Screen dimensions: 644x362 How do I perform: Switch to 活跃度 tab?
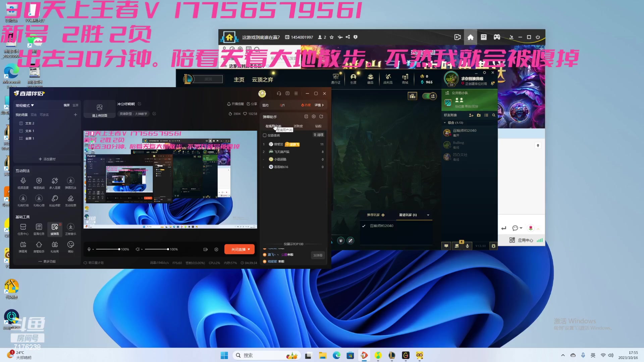click(x=298, y=126)
